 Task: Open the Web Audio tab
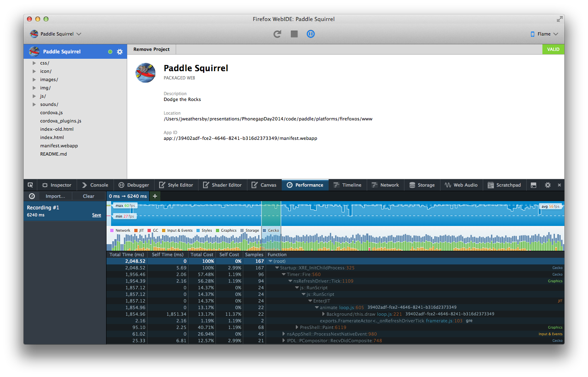461,185
